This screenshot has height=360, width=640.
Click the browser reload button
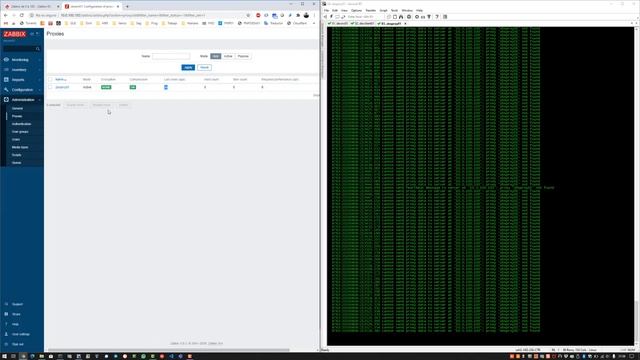(22, 15)
